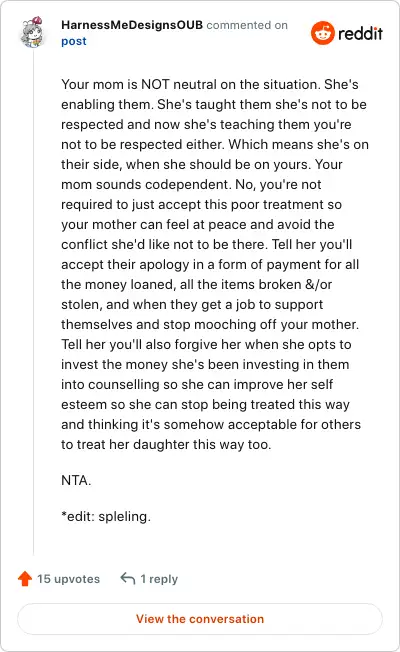400x652 pixels.
Task: Open the HarnessMeDesignsOUB username profile link
Action: tap(132, 25)
